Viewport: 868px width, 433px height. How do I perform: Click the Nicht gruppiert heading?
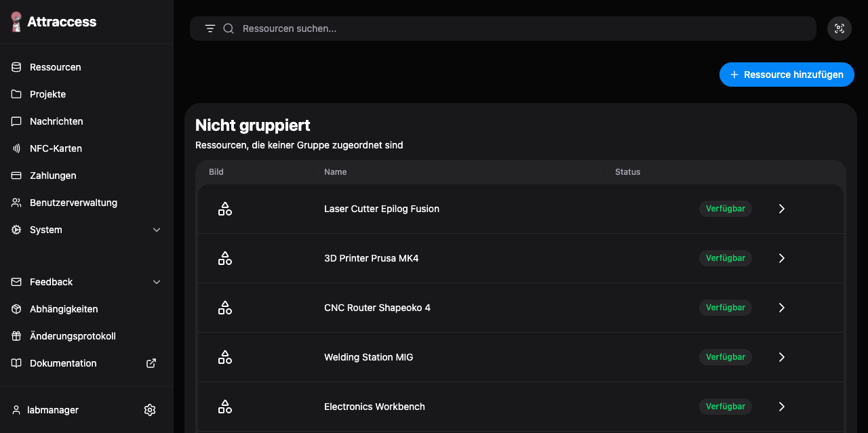tap(253, 125)
